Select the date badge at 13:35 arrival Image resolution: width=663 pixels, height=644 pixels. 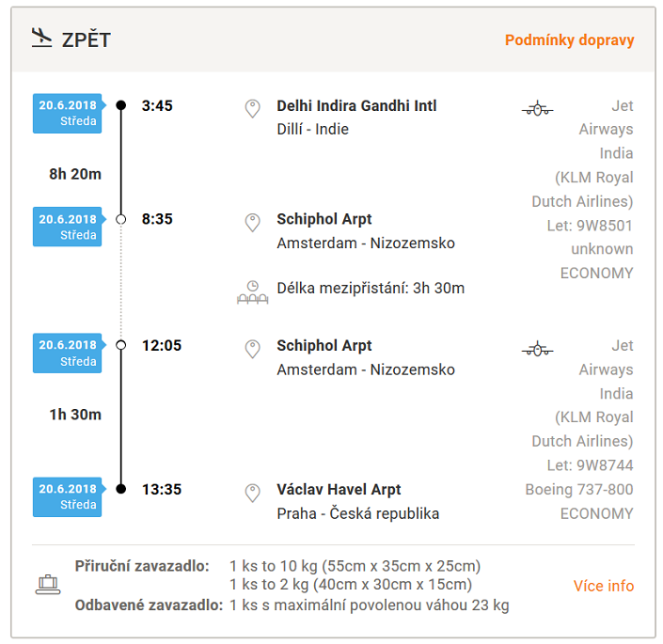click(x=69, y=496)
